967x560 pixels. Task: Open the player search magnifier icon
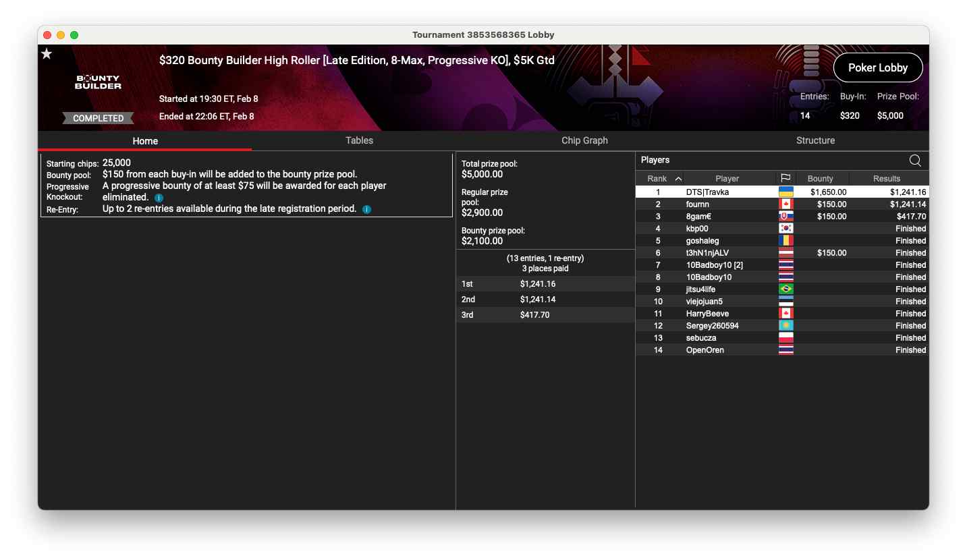[x=915, y=160]
